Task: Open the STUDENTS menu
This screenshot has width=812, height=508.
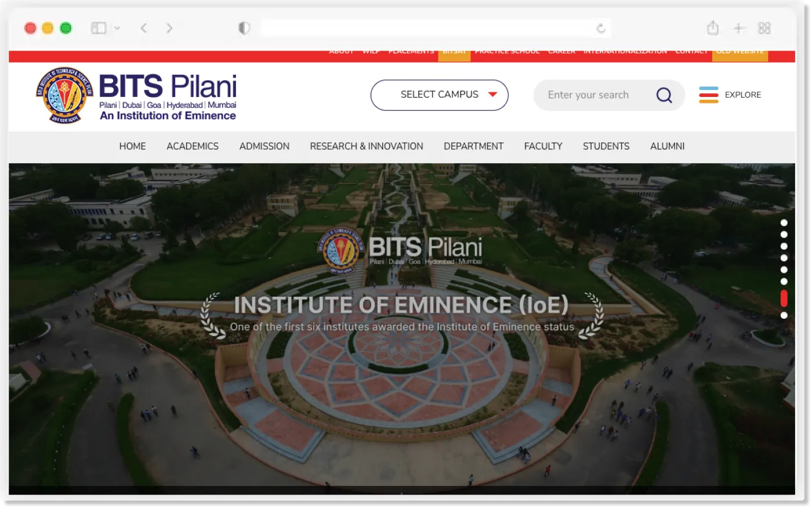Action: pyautogui.click(x=606, y=146)
